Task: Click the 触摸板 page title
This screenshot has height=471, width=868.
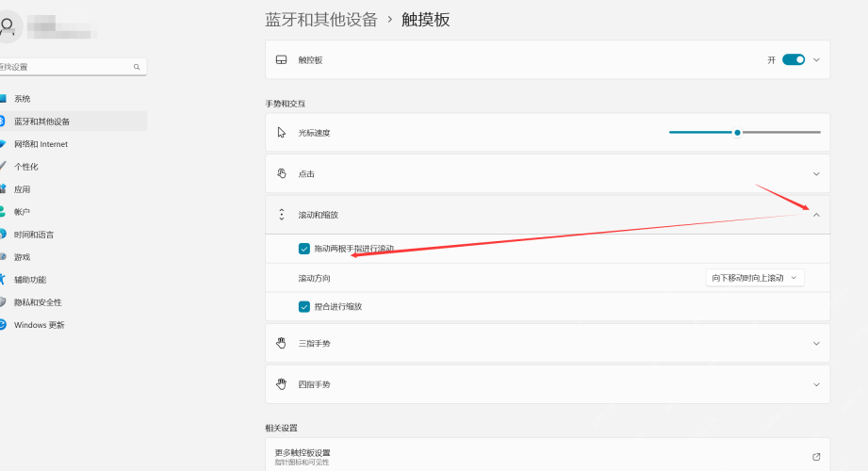Action: coord(425,20)
